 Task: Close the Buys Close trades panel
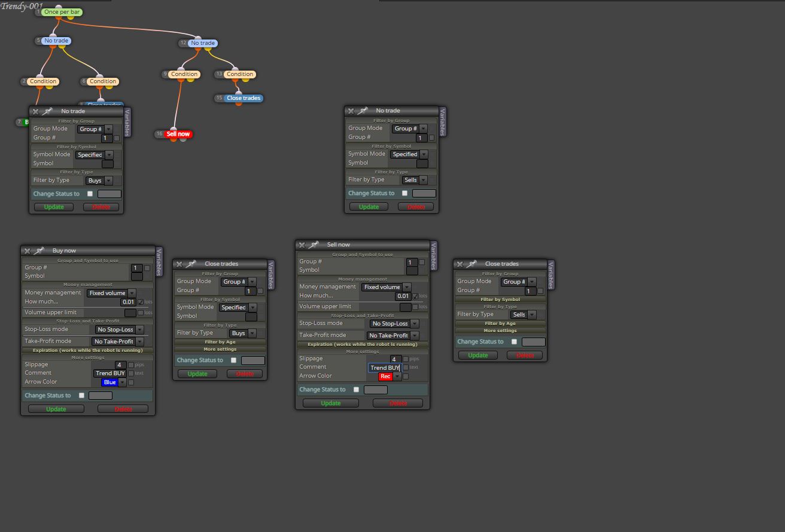point(179,264)
